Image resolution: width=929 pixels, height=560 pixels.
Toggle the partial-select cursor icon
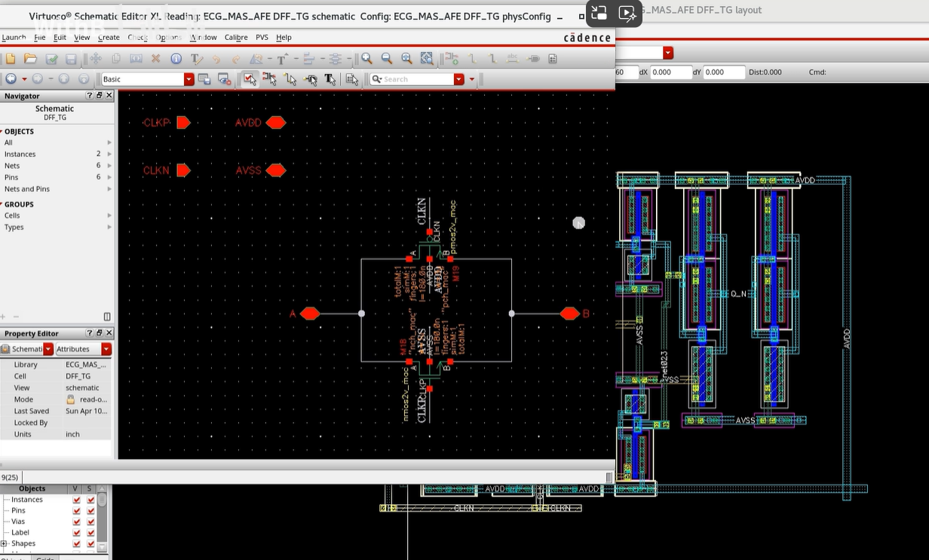(x=270, y=79)
